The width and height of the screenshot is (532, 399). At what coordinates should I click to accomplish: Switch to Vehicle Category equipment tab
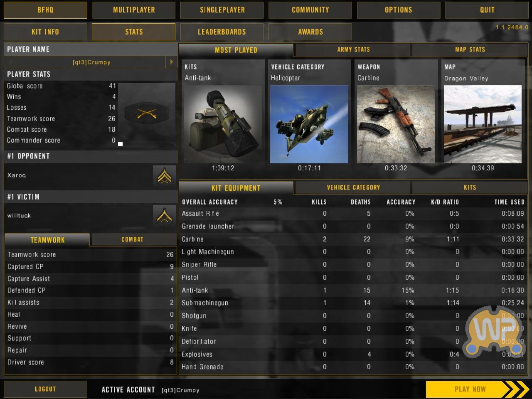coord(353,187)
